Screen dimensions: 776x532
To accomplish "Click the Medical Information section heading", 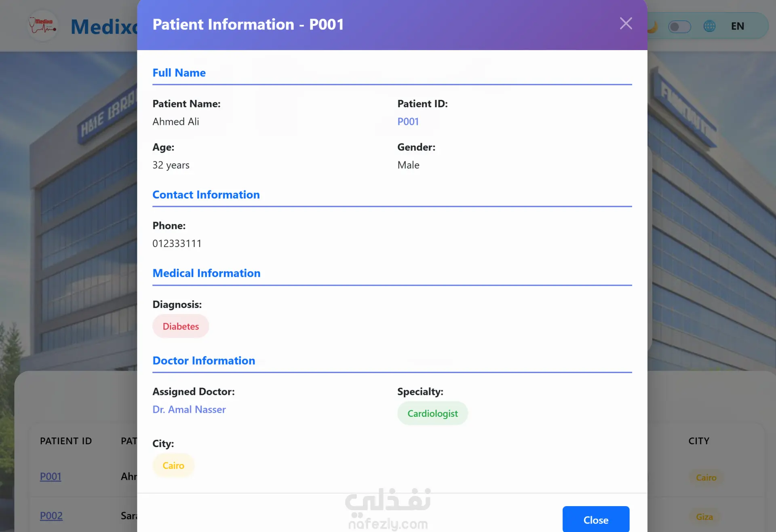I will click(x=206, y=273).
